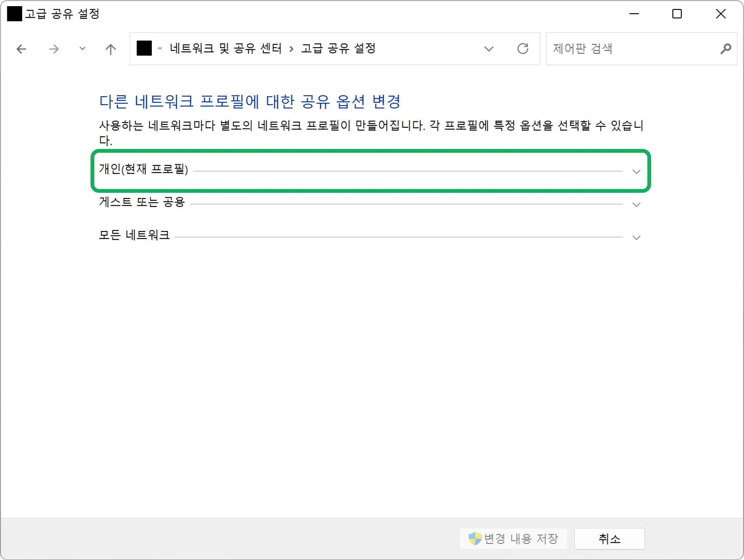Viewport: 744px width, 560px height.
Task: Click the Back navigation arrow
Action: [21, 49]
